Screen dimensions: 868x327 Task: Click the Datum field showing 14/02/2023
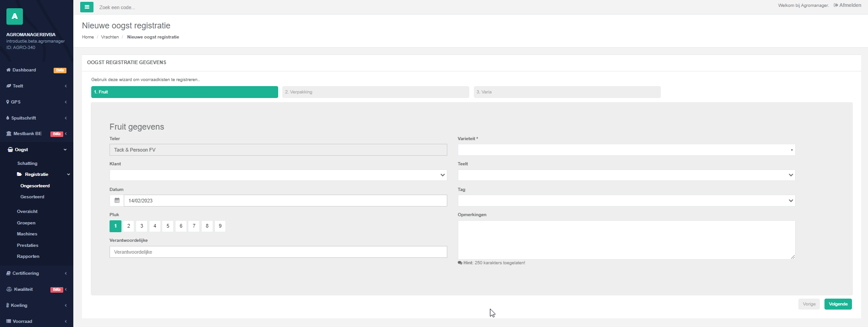[x=286, y=201]
